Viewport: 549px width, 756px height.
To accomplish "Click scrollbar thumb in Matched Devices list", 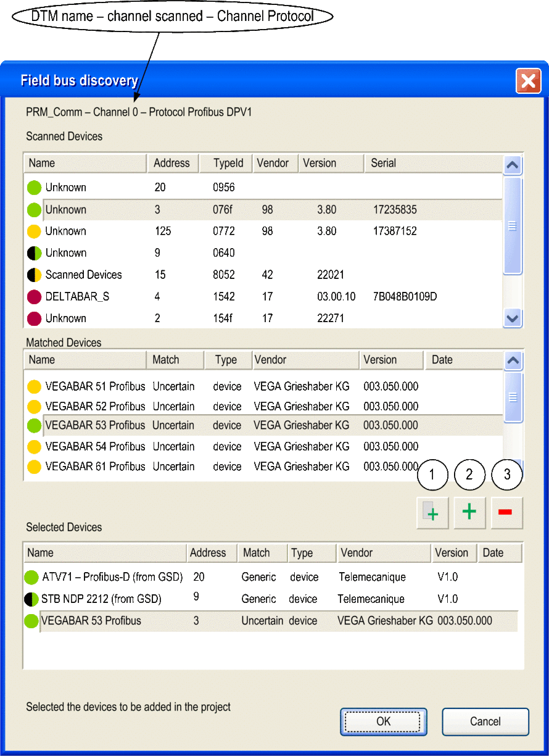I will click(x=513, y=397).
